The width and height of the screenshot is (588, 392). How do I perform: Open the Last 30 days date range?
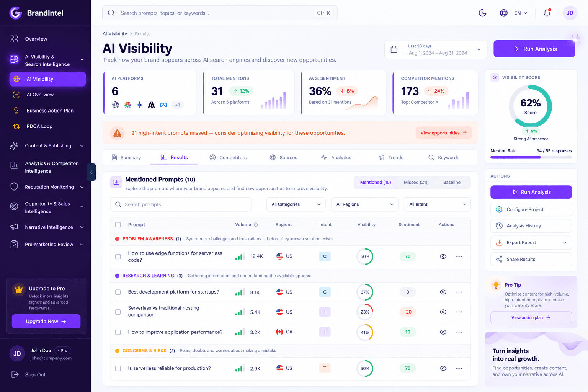click(436, 49)
